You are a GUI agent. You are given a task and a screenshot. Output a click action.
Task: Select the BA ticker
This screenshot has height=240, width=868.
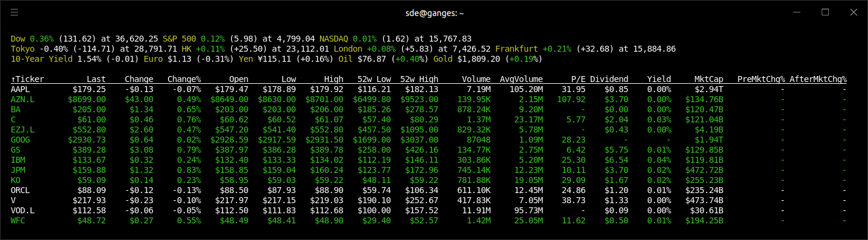[15, 109]
